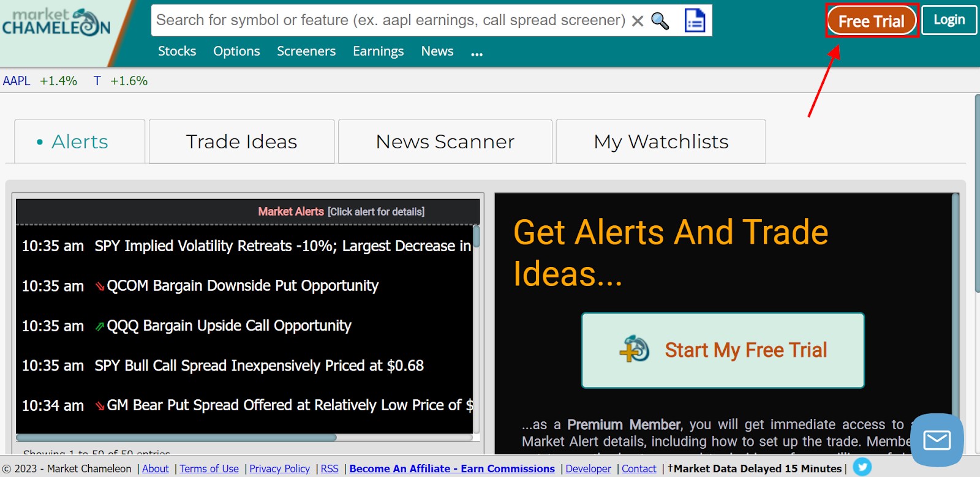Click the Get Alerts And Trade Ideas heading

671,253
